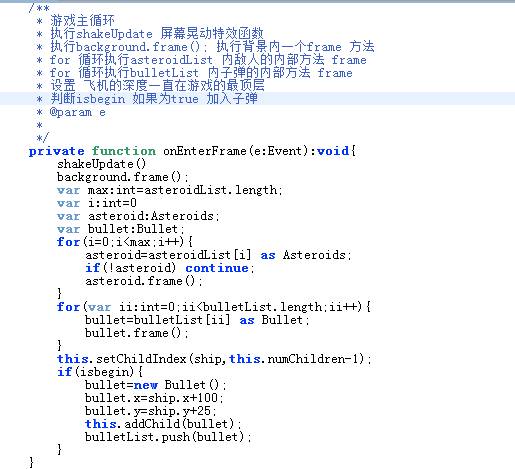This screenshot has width=515, height=469.
Task: Click the this.addChild(bullet) line
Action: pyautogui.click(x=163, y=424)
